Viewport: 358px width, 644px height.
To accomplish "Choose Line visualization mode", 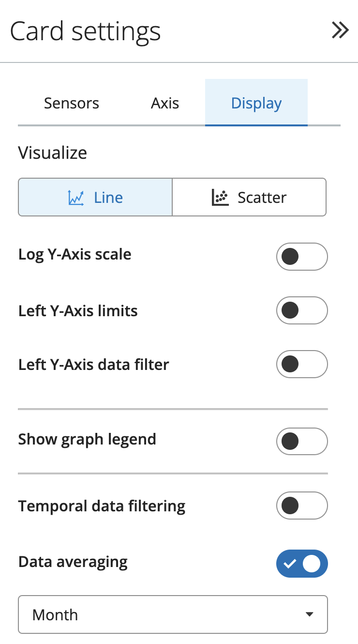I will click(95, 197).
